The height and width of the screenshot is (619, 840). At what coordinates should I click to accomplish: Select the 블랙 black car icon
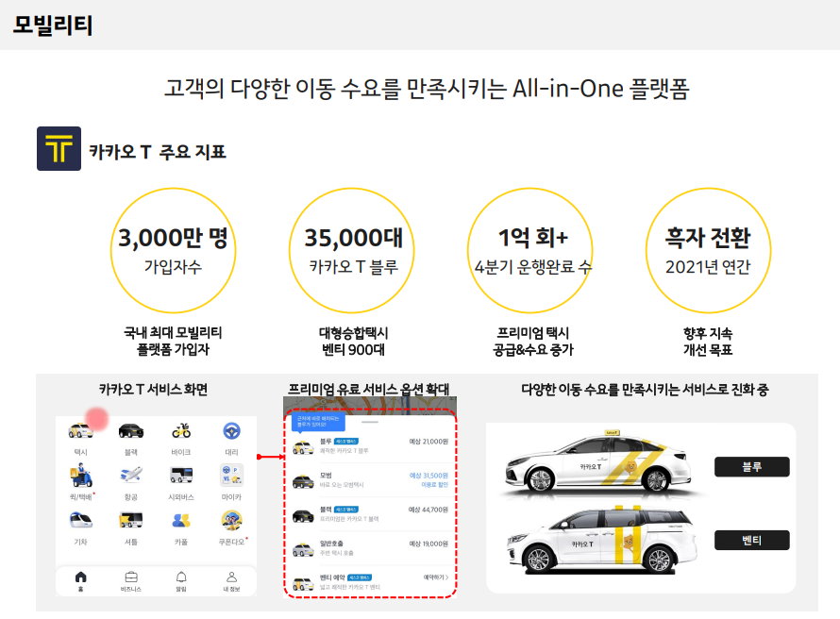130,431
